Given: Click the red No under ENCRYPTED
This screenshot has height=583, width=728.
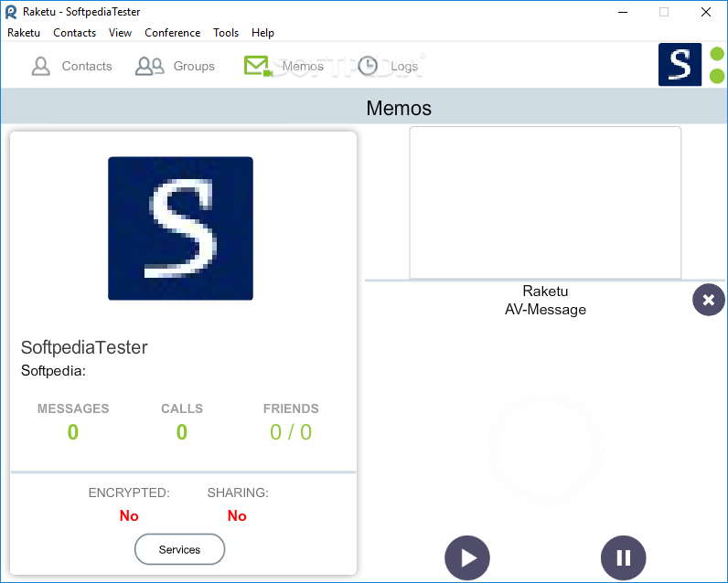Looking at the screenshot, I should pos(129,515).
